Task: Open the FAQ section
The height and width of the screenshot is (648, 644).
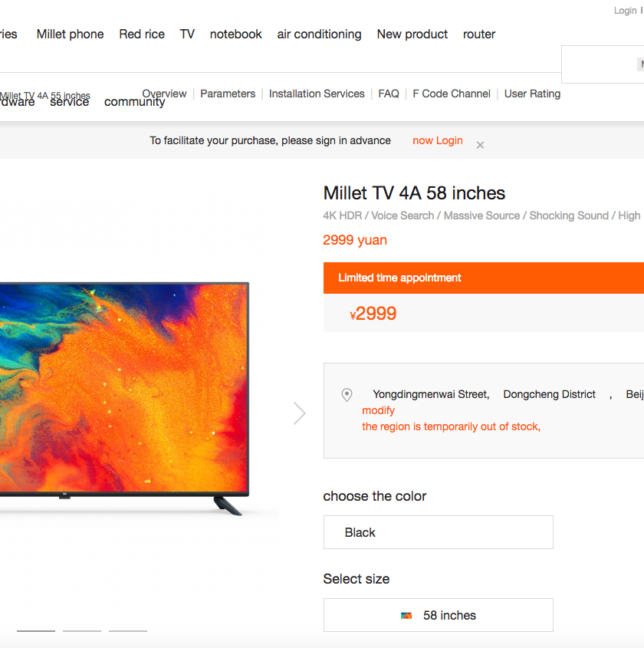Action: (x=389, y=94)
